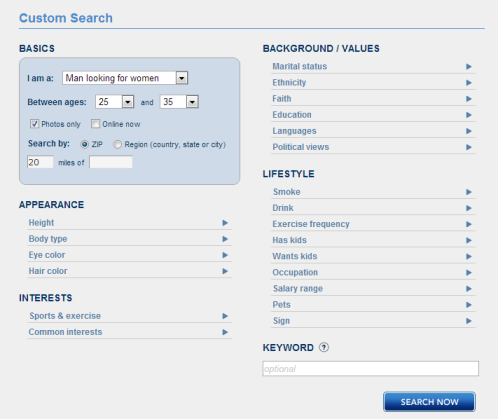Click the Eye color arrow icon

coord(225,255)
